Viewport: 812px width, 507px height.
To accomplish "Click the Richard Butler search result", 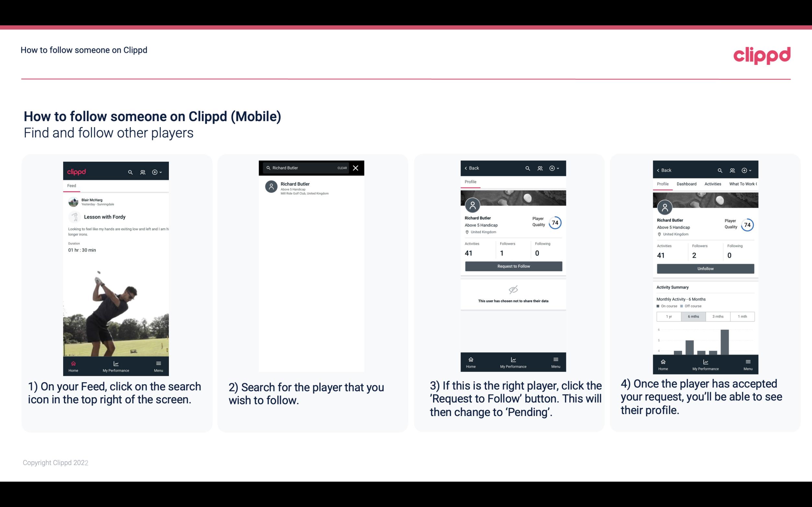I will pos(312,188).
